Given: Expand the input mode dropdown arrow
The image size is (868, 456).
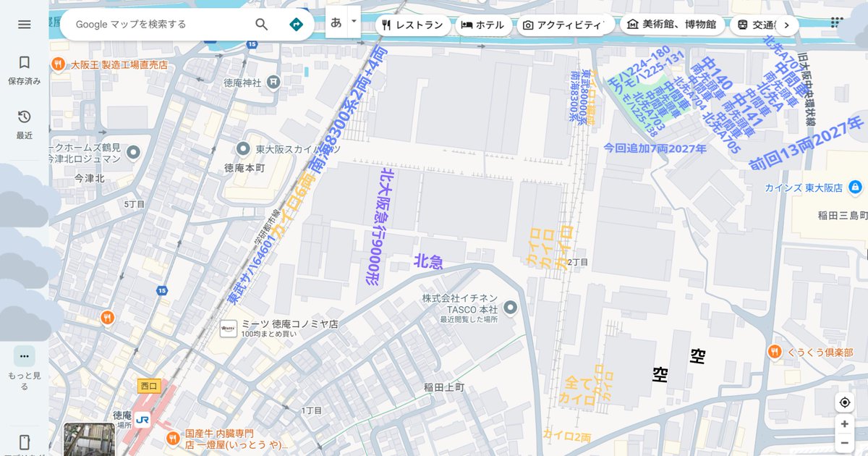Looking at the screenshot, I should 354,22.
